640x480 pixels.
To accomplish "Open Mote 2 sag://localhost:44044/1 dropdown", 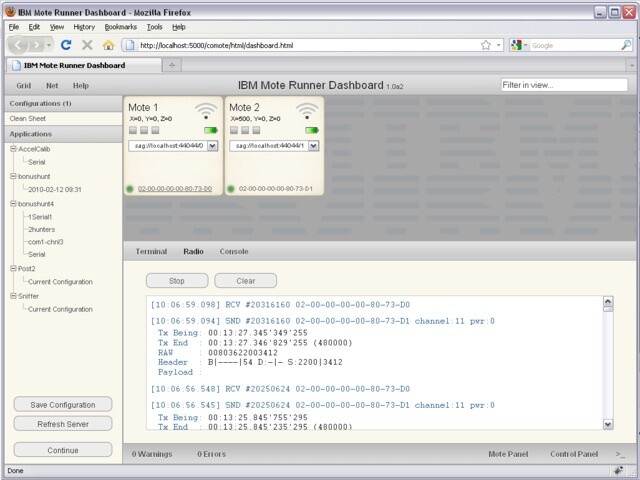I will 313,146.
